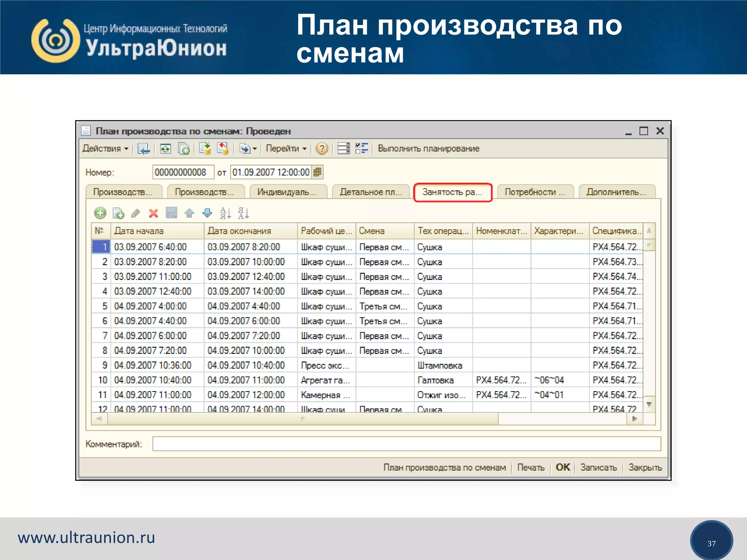Click the red Delete row icon

(x=154, y=213)
